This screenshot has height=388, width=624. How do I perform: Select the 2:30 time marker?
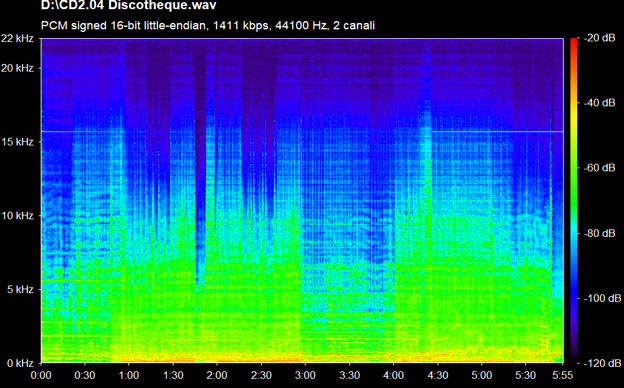(261, 375)
